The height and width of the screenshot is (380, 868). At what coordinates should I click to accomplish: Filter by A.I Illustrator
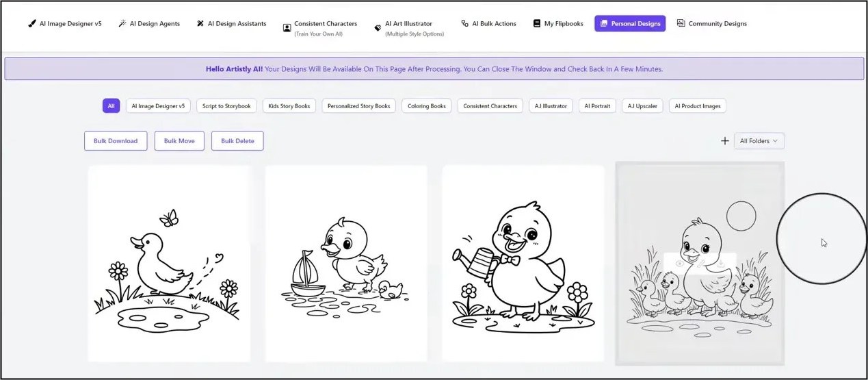tap(551, 106)
